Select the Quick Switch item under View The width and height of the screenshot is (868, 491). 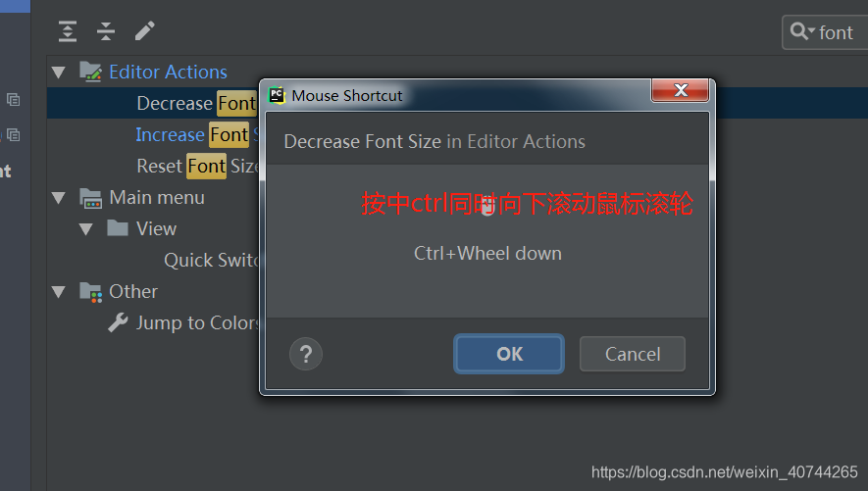[x=212, y=260]
